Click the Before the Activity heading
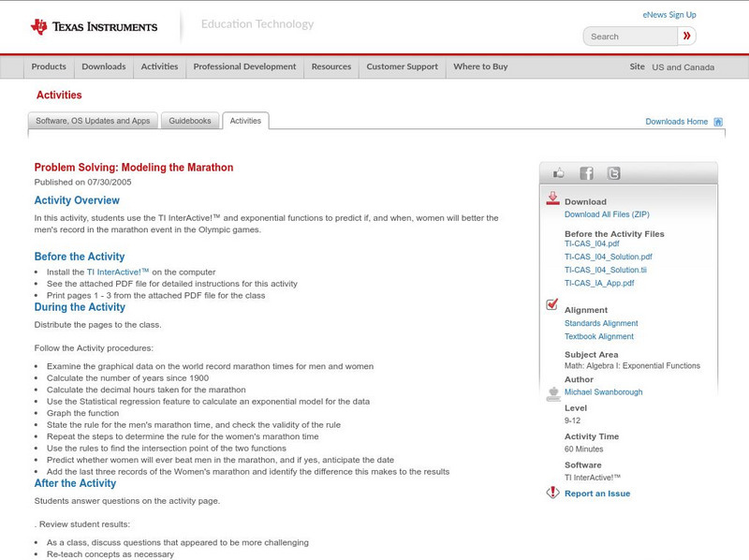749x560 pixels. click(80, 257)
